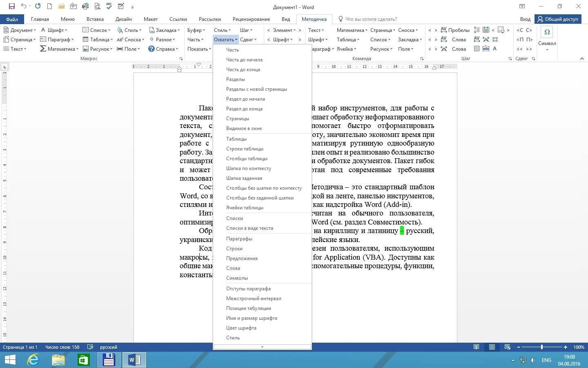This screenshot has height=368, width=588.
Task: Open a file with the folder icon
Action: pyautogui.click(x=61, y=7)
